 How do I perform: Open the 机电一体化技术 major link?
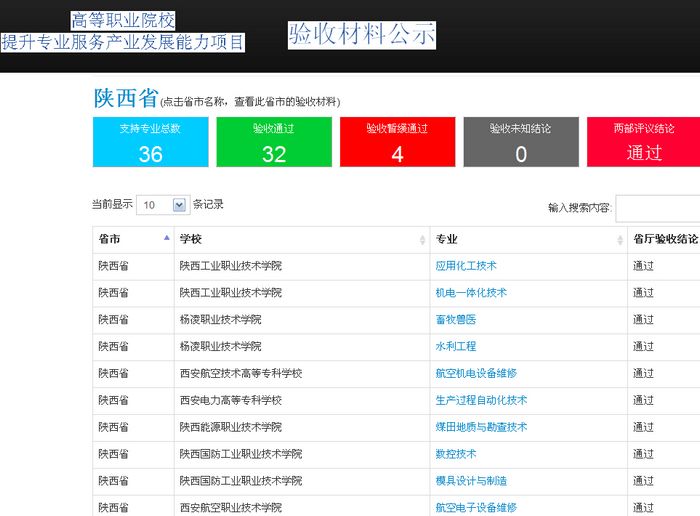click(x=471, y=293)
